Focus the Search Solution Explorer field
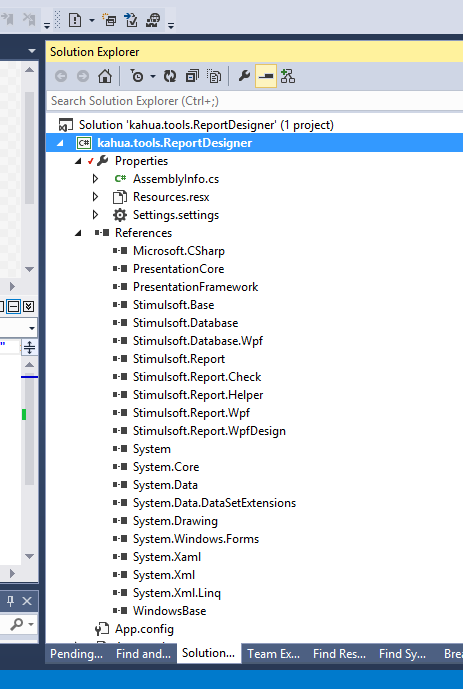 [255, 101]
